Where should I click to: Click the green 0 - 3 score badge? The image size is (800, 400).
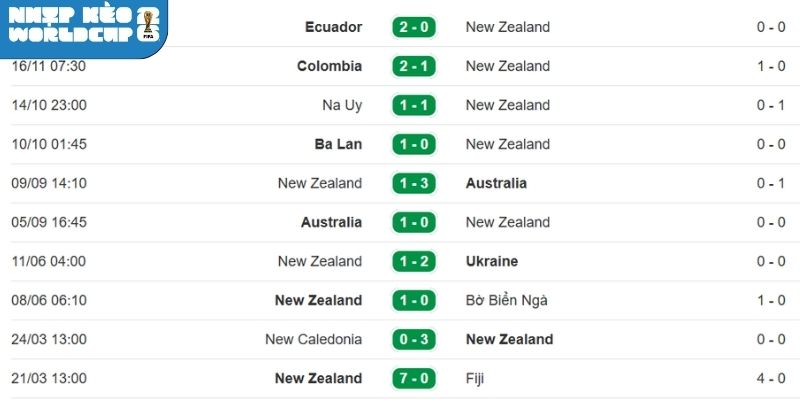click(x=413, y=340)
